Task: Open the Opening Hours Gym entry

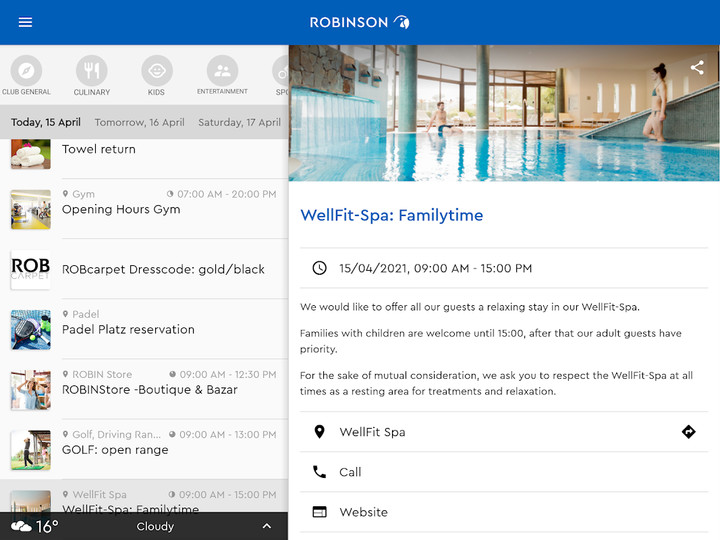Action: pyautogui.click(x=144, y=208)
